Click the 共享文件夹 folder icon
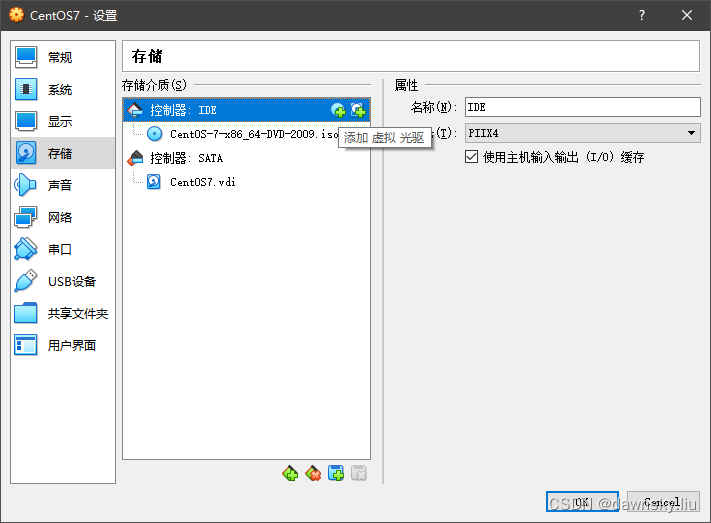This screenshot has width=711, height=523. pos(26,313)
